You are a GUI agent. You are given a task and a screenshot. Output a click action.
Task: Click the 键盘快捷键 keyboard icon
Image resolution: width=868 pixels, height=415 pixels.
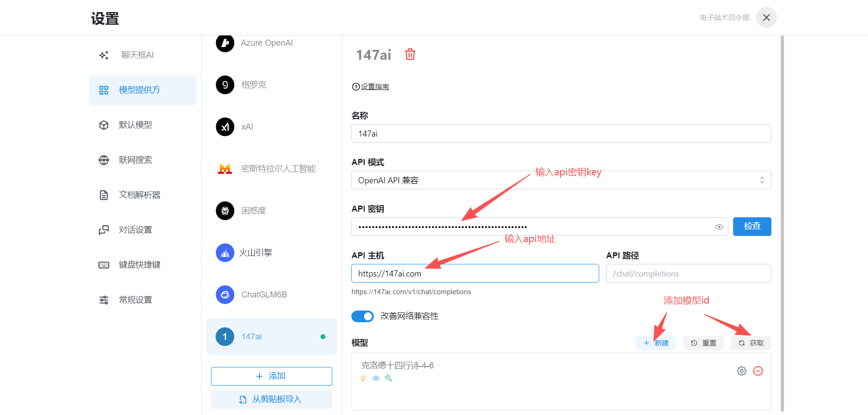(104, 265)
